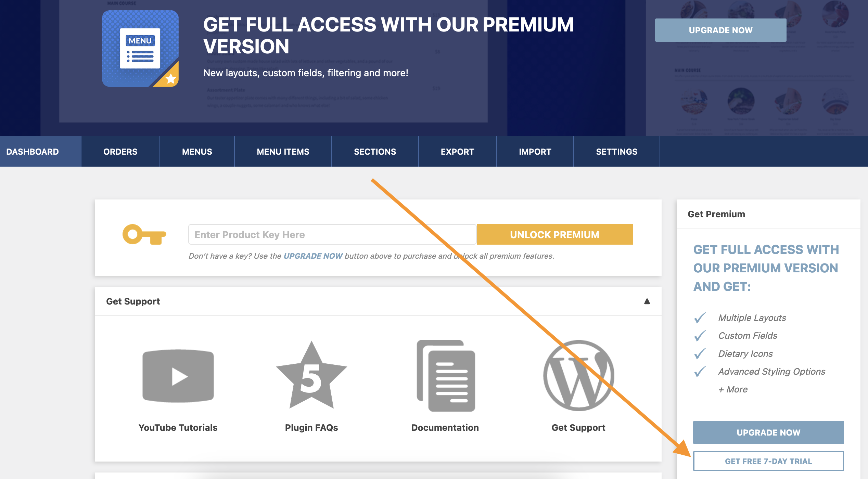Collapse the Get Support section
868x479 pixels.
(647, 301)
